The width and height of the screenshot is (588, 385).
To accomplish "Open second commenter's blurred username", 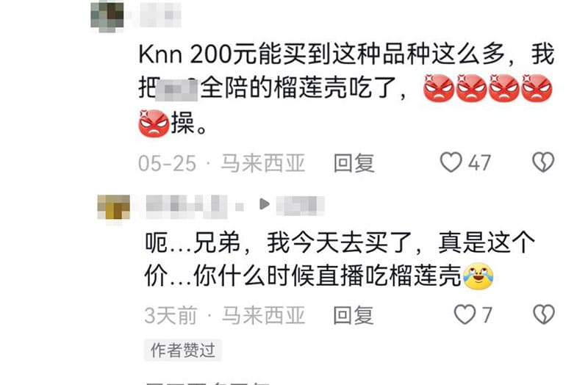I will 194,206.
